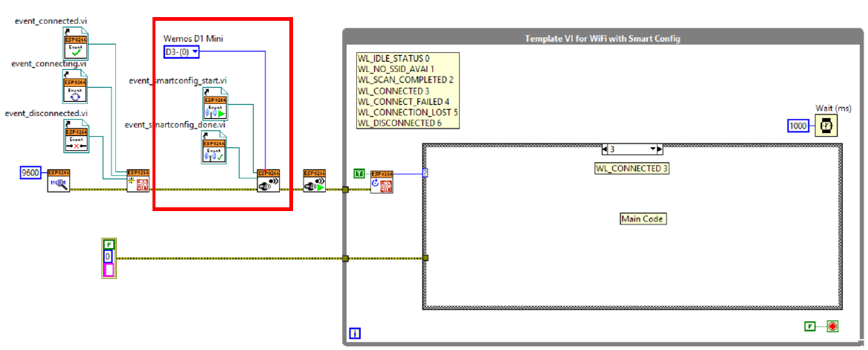
Task: Click the event_smartconfig_done.vi icon
Action: click(216, 147)
